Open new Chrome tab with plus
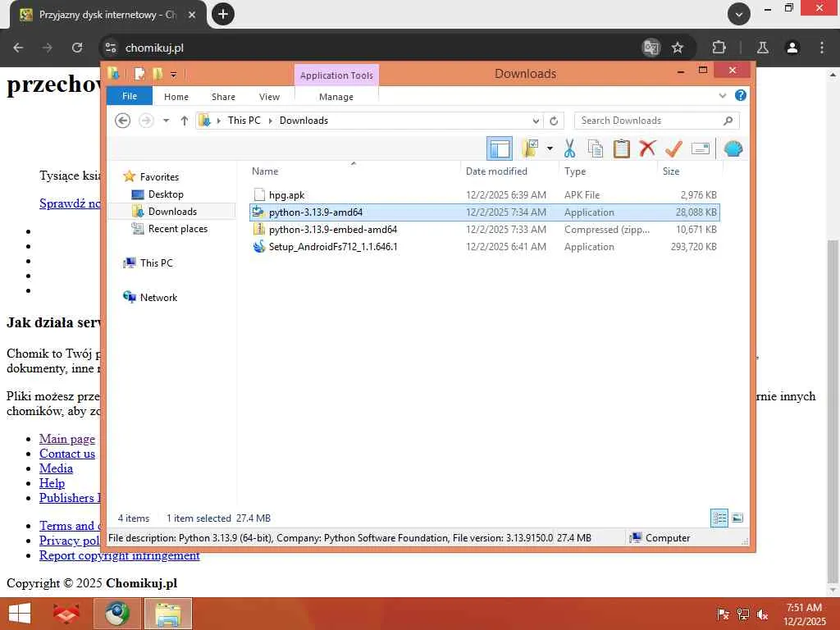The height and width of the screenshot is (630, 840). (223, 14)
